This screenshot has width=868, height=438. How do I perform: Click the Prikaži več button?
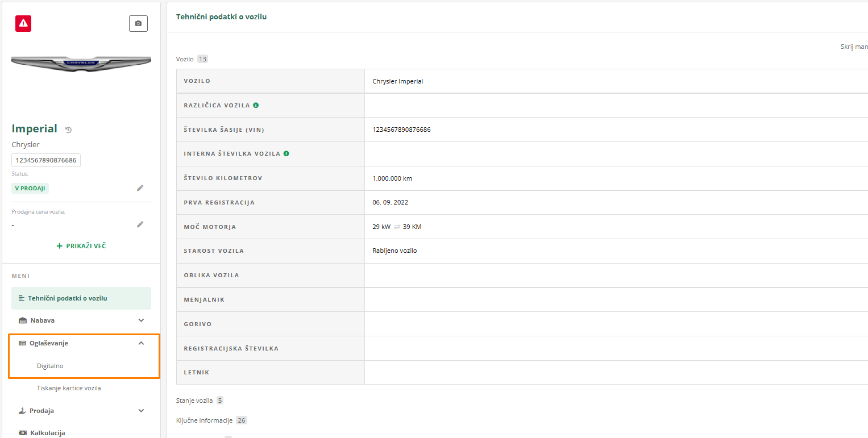point(81,246)
